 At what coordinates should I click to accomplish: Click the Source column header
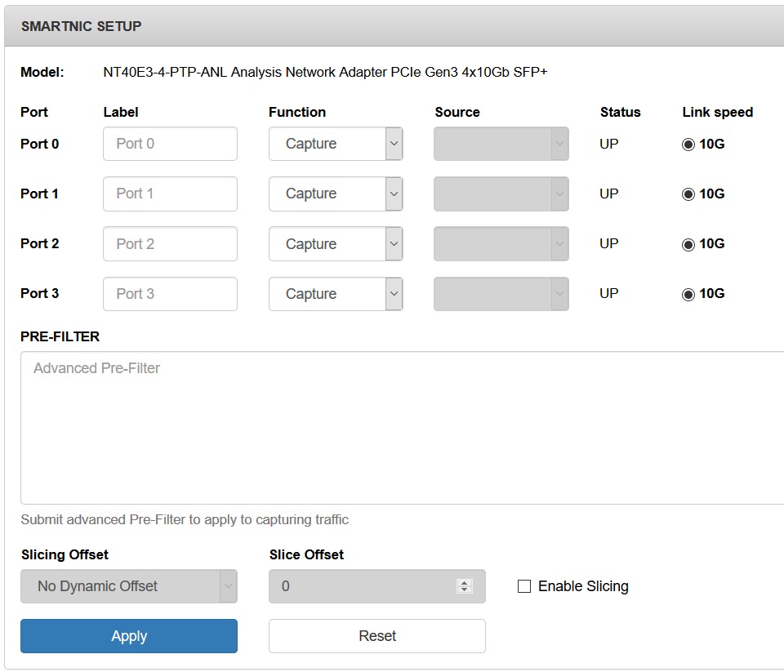(x=457, y=112)
